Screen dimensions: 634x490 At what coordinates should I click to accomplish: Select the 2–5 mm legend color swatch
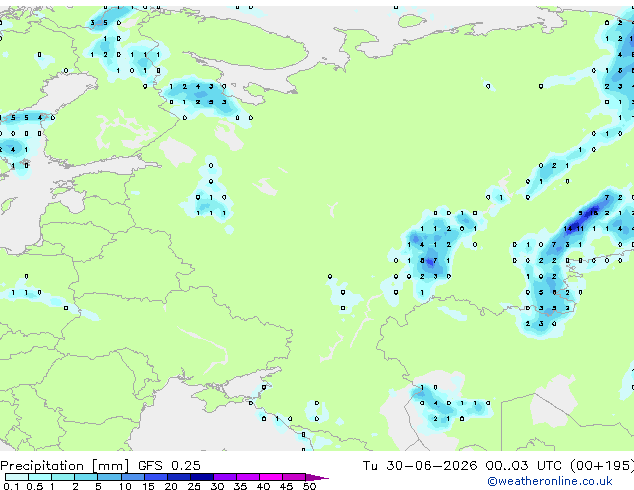86,477
